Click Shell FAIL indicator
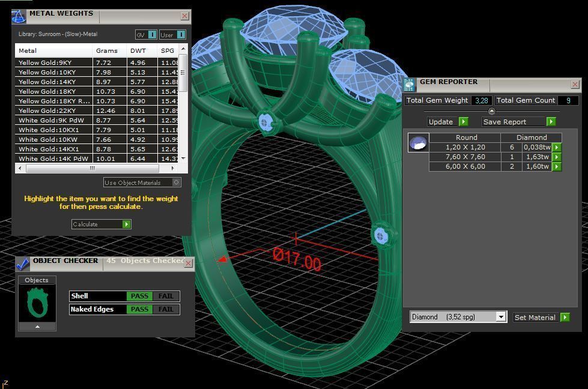 166,296
